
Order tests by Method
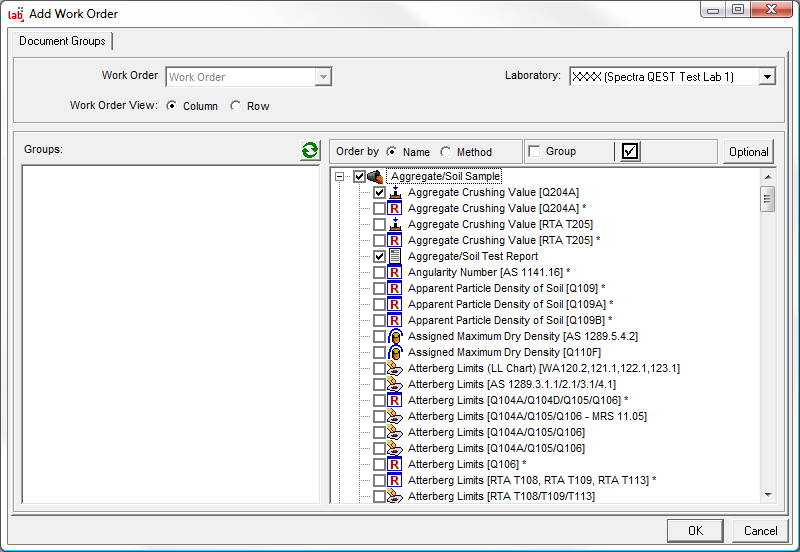[x=445, y=152]
